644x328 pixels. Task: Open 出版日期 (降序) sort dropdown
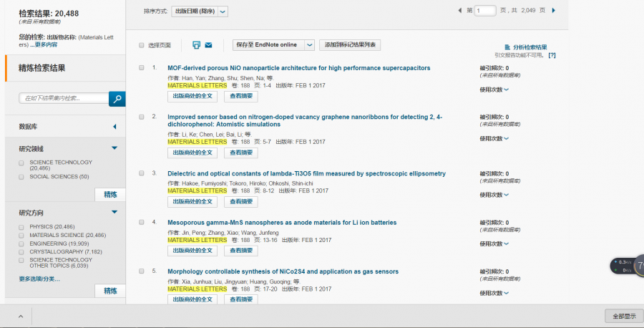coord(200,11)
